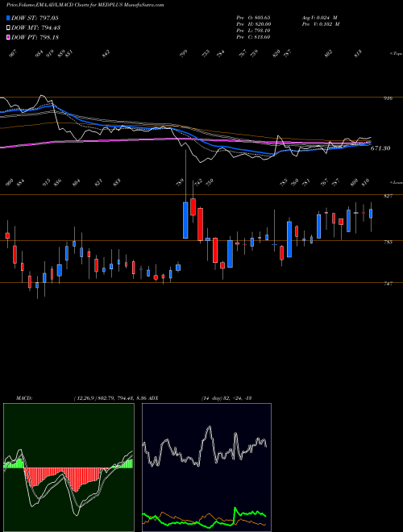Image resolution: width=403 pixels, height=532 pixels.
Task: Click the white DOW MT legend swatch
Action: [x=8, y=27]
